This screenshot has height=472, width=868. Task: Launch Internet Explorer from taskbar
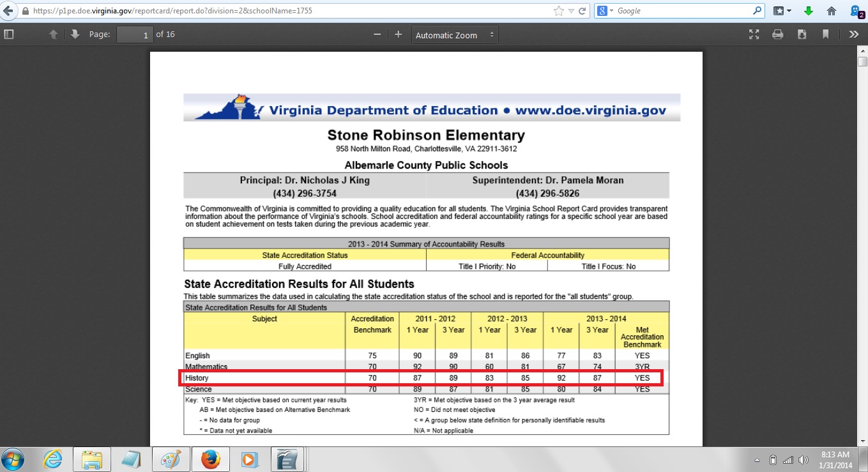tap(52, 459)
